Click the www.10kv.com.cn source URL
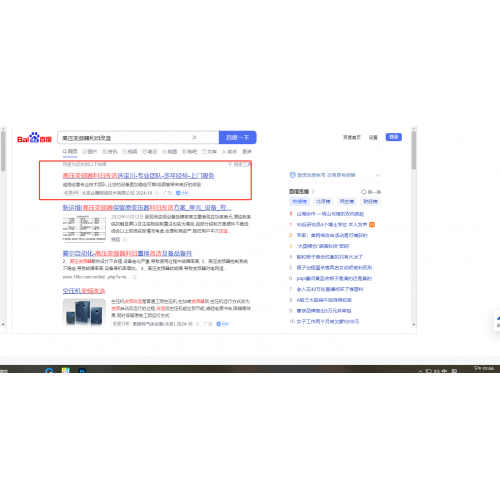 pos(96,277)
